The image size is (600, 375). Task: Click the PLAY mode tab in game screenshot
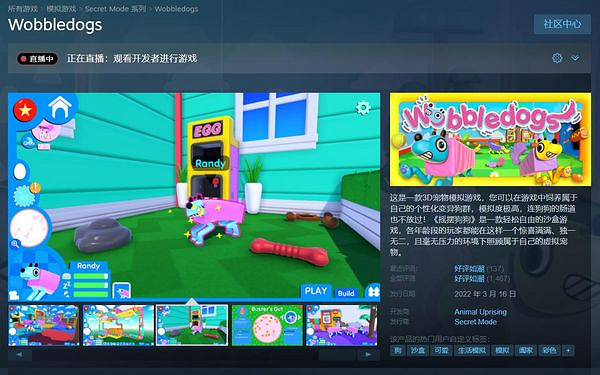tap(316, 291)
